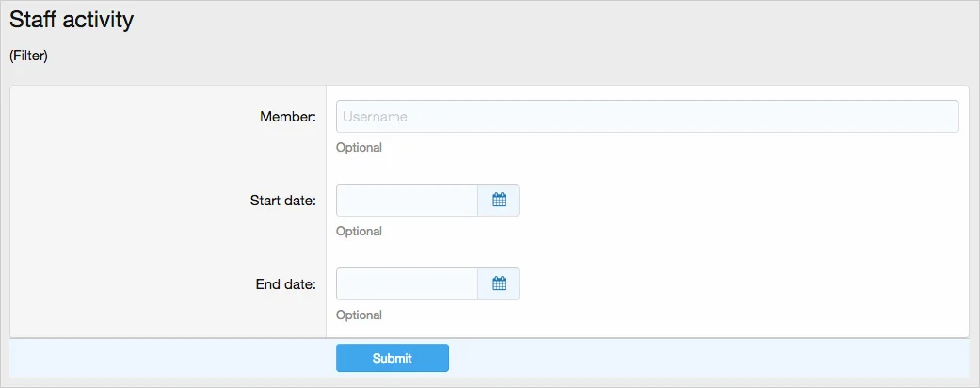Click the light blue footer bar left of Submit
The height and width of the screenshot is (388, 980).
click(169, 358)
